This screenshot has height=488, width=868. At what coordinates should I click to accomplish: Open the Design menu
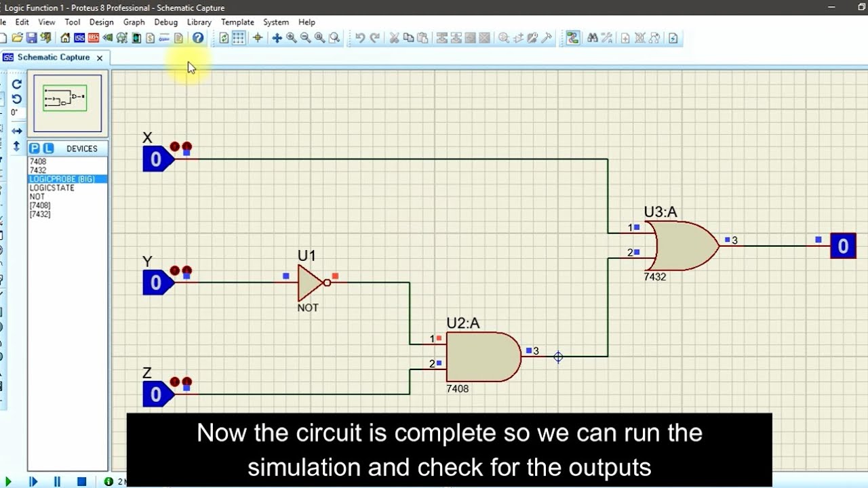pos(102,22)
